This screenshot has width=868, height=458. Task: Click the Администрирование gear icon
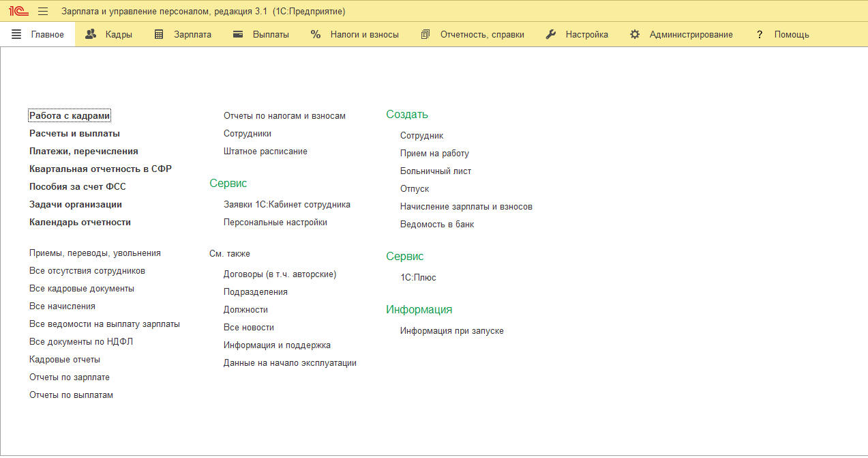pos(635,34)
